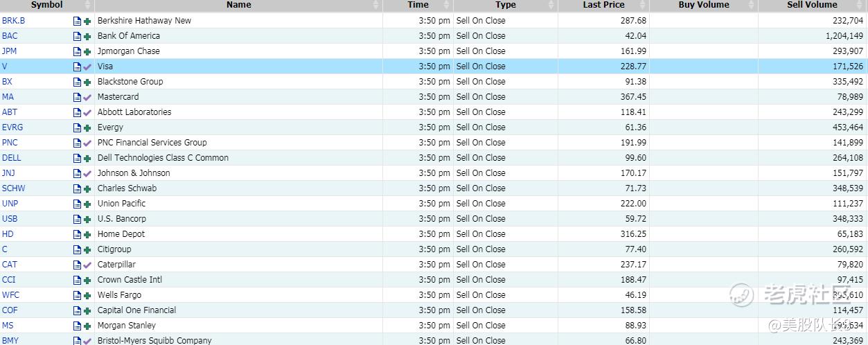Open the document icon for JNJ
Viewport: 868px width, 345px height.
point(77,173)
